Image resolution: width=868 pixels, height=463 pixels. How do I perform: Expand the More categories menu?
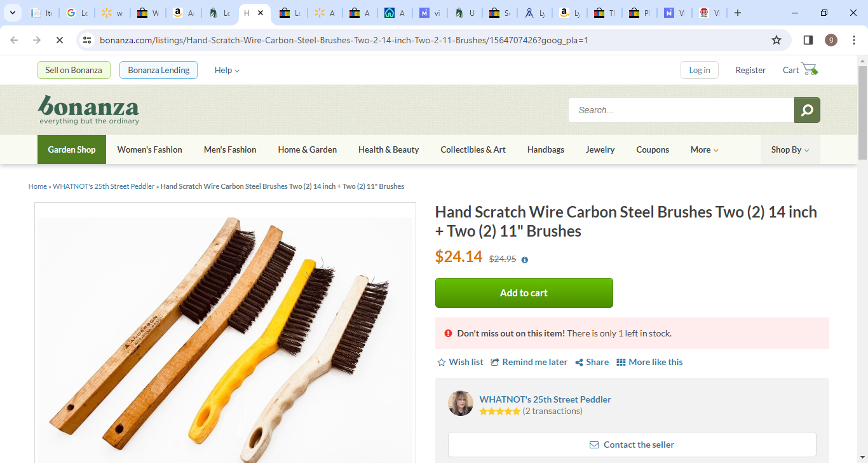704,149
